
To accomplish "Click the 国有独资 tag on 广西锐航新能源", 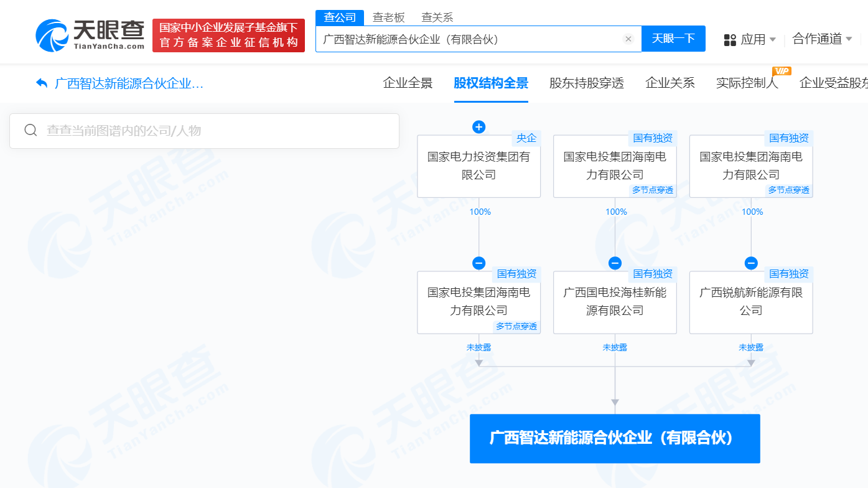I will pos(789,274).
